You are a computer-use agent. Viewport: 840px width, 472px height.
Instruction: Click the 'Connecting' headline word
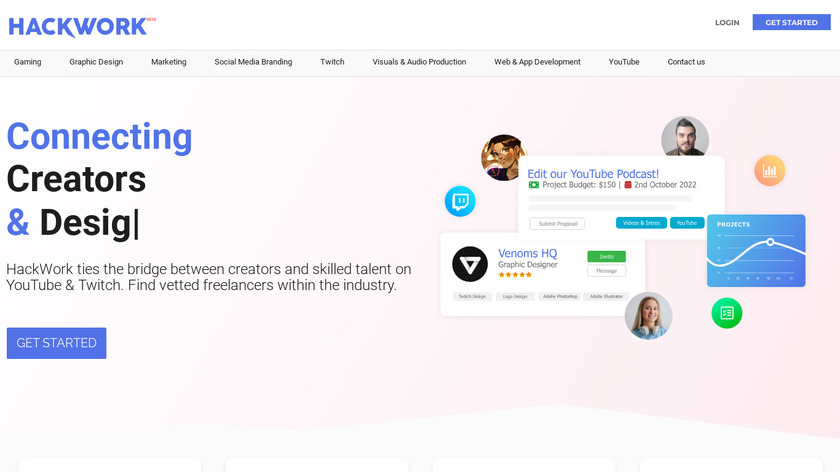(99, 137)
